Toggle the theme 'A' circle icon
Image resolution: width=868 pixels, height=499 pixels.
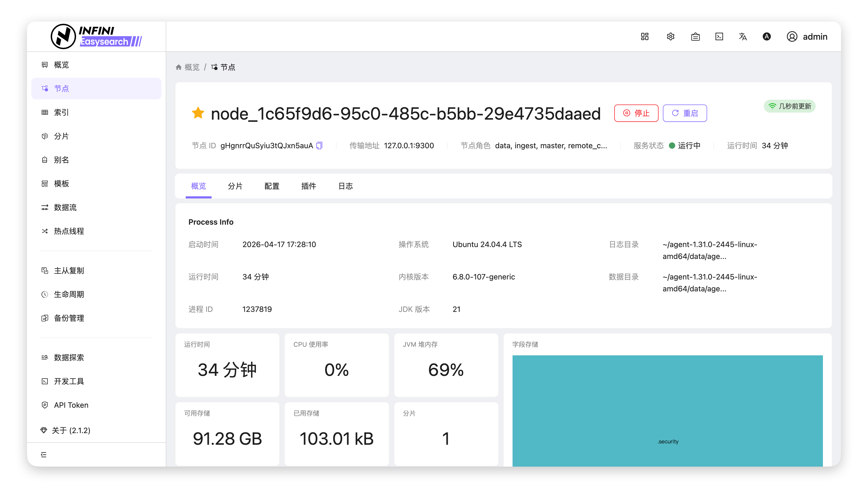[x=767, y=37]
